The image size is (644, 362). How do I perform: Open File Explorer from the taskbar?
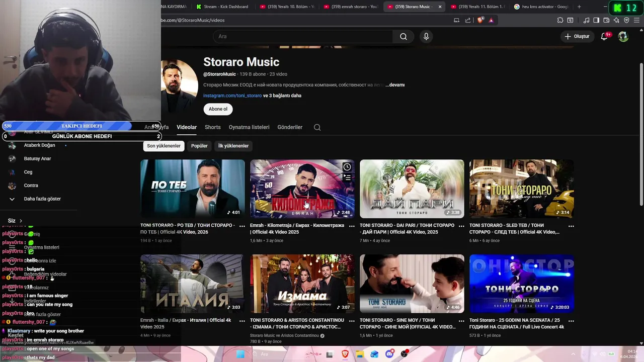click(359, 354)
